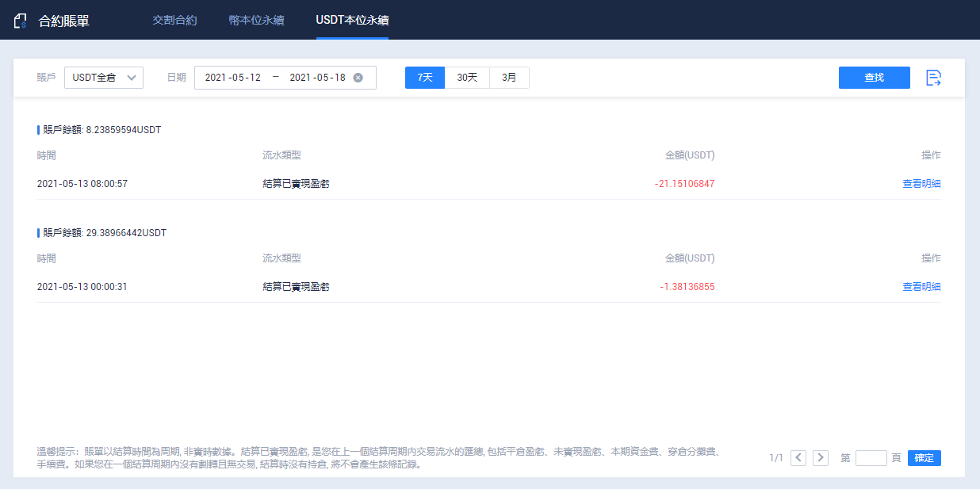The image size is (980, 489).
Task: Click the 合約賬單 page title
Action: [x=64, y=21]
